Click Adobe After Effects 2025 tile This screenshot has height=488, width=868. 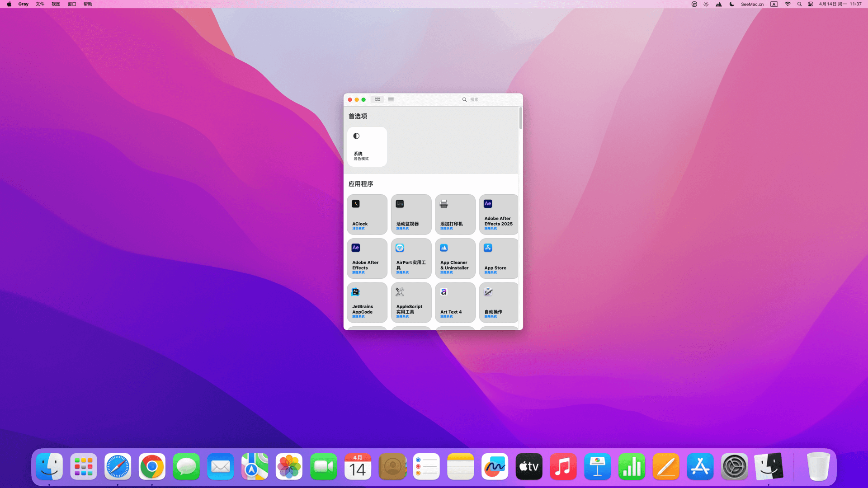pos(498,214)
